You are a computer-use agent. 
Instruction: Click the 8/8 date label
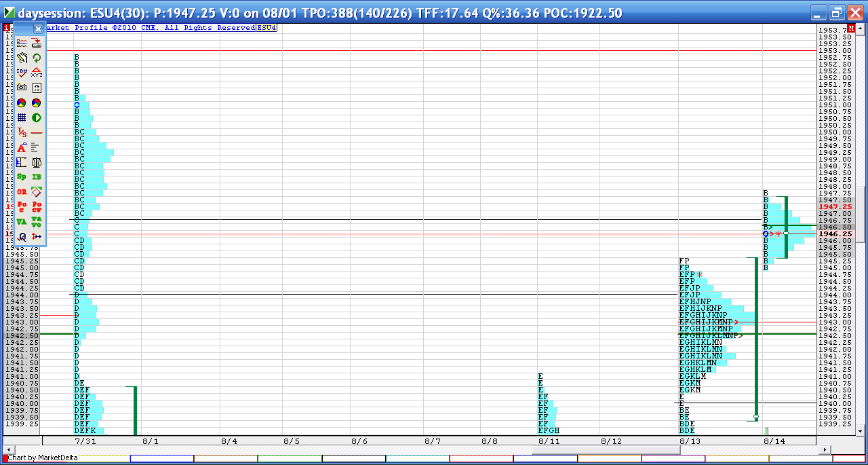pos(490,441)
